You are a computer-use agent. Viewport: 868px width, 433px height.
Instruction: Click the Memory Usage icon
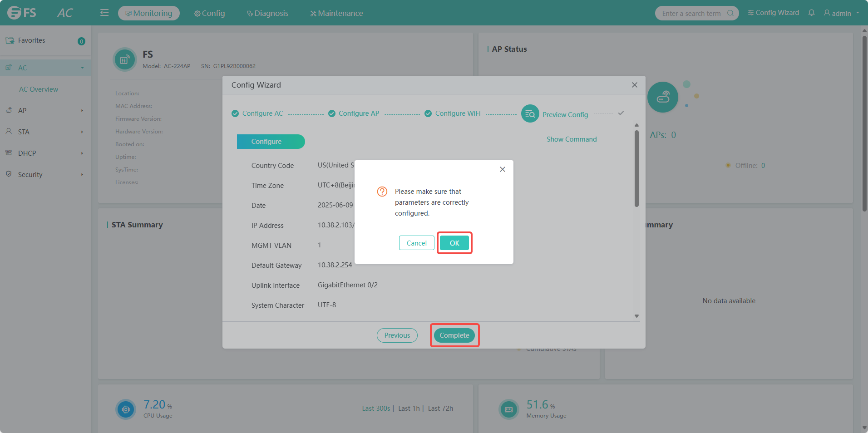[x=508, y=409]
